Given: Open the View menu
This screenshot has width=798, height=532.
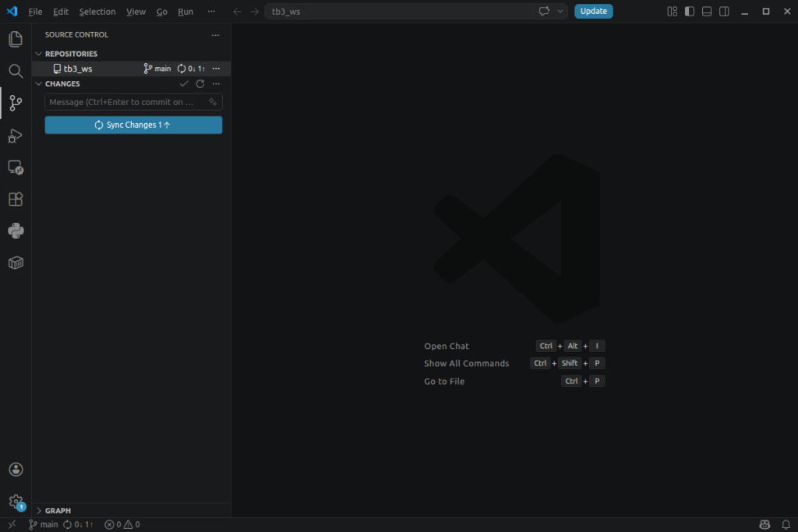Looking at the screenshot, I should pyautogui.click(x=136, y=11).
